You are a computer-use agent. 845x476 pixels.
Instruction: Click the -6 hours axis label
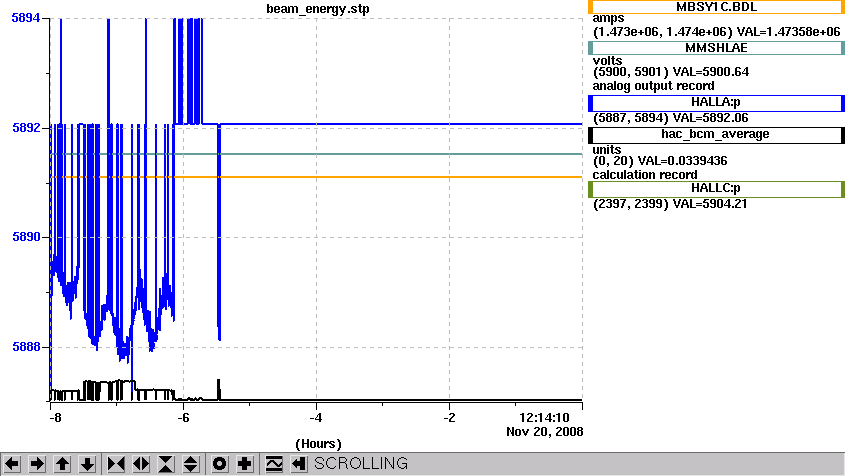click(183, 418)
